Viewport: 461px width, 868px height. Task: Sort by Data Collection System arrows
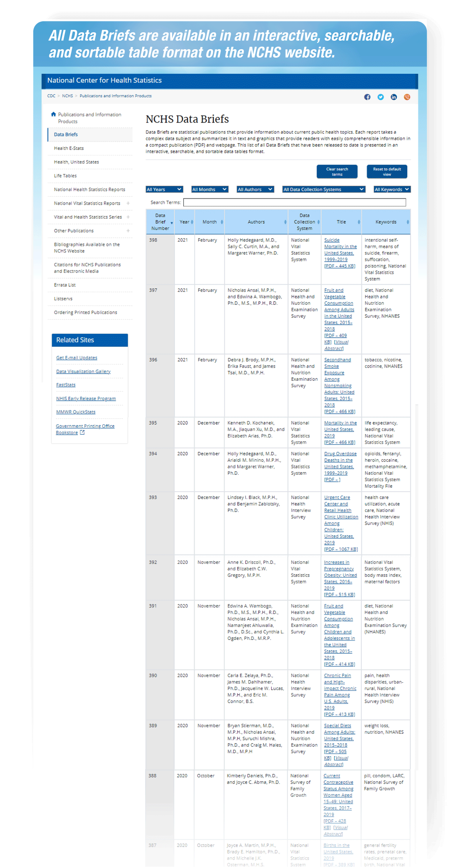(318, 222)
